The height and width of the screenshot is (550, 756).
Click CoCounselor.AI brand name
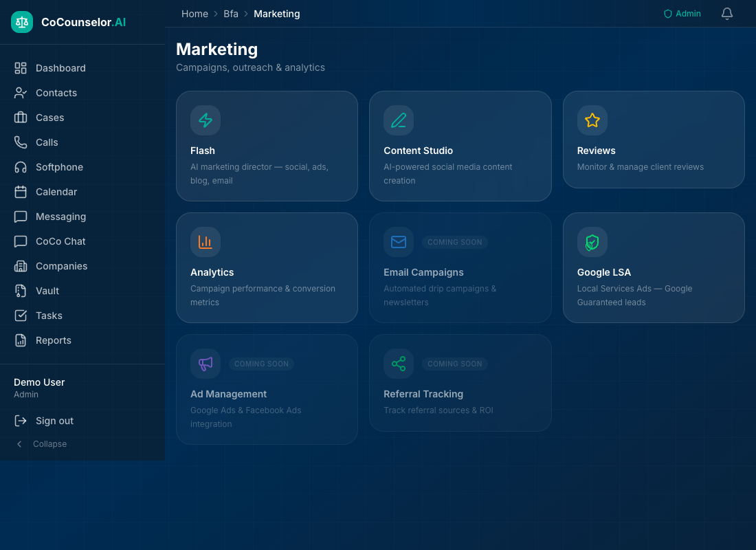point(83,22)
